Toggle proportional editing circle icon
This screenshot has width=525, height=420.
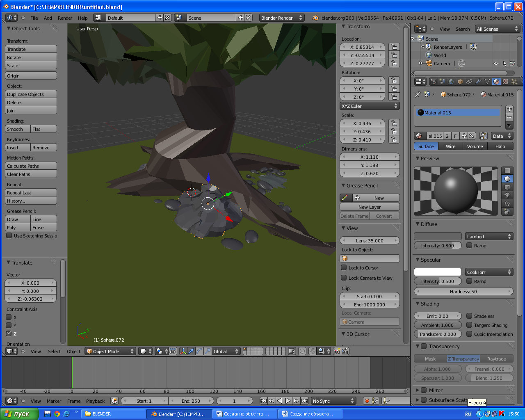302,351
